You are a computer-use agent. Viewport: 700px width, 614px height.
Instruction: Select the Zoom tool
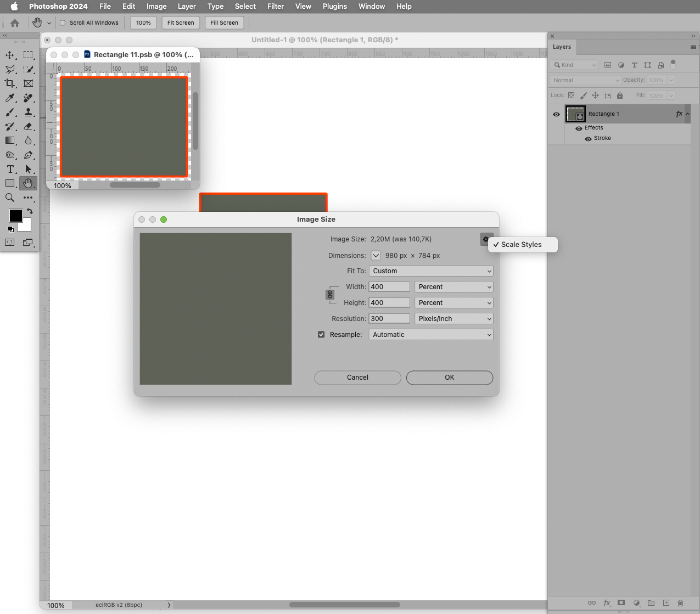[9, 197]
